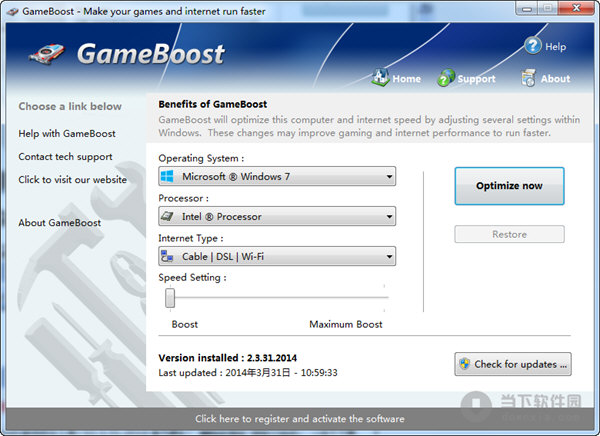Viewport: 600px width, 436px height.
Task: Click the Choose a link below heading
Action: (70, 106)
